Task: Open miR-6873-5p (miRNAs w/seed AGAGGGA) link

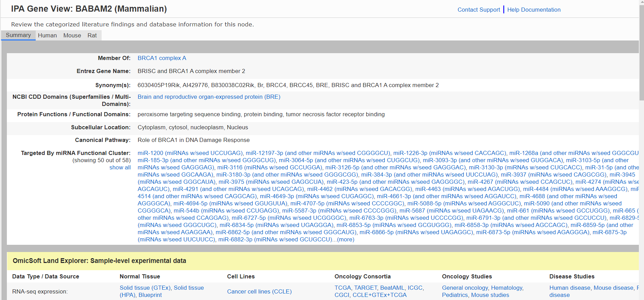Action: 532,232
